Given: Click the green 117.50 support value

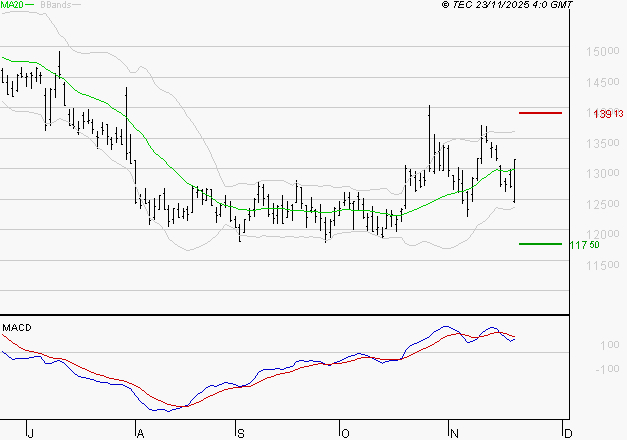Looking at the screenshot, I should tap(584, 245).
